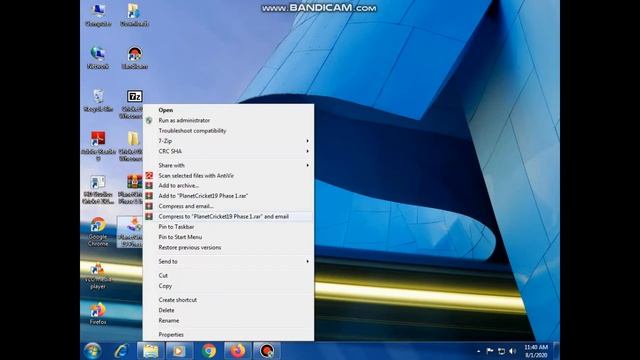640x360 pixels.
Task: Open the 7z archive desktop icon
Action: (x=134, y=96)
